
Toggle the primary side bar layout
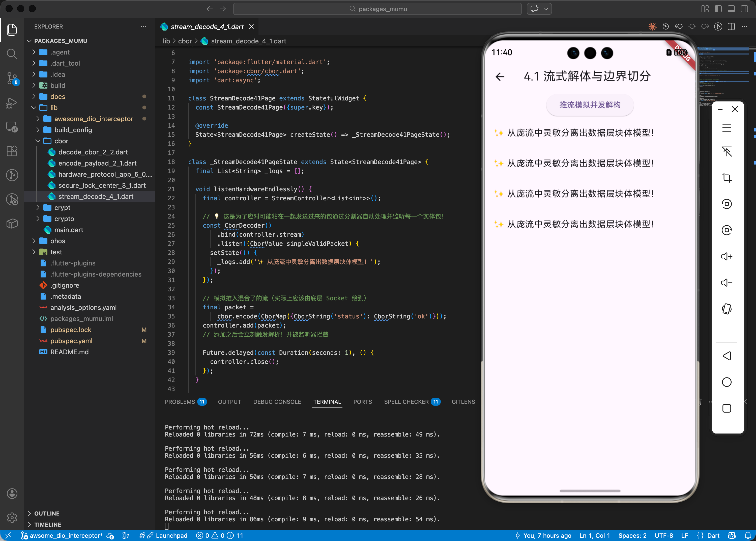pyautogui.click(x=718, y=9)
